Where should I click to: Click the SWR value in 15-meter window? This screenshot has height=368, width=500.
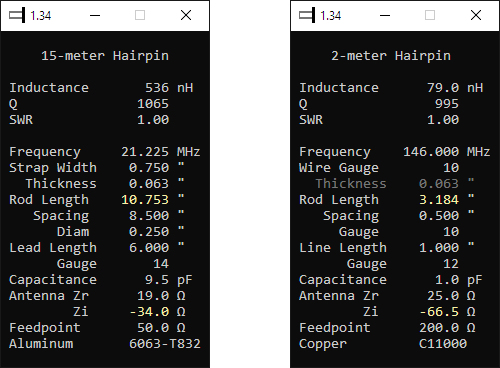[x=153, y=120]
